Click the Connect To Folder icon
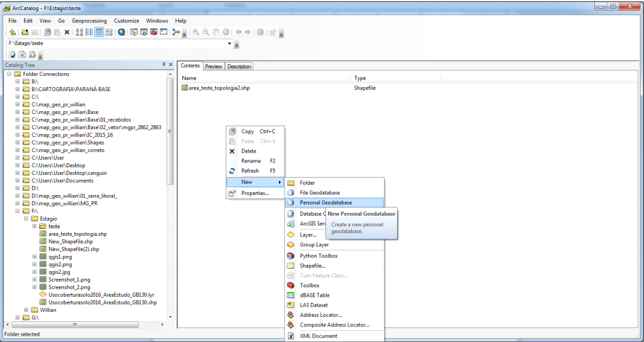 (x=25, y=32)
